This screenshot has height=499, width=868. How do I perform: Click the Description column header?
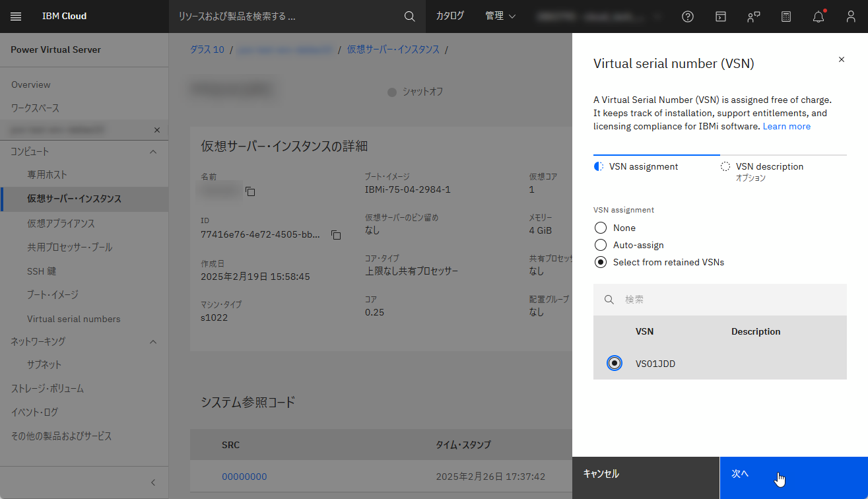[756, 331]
